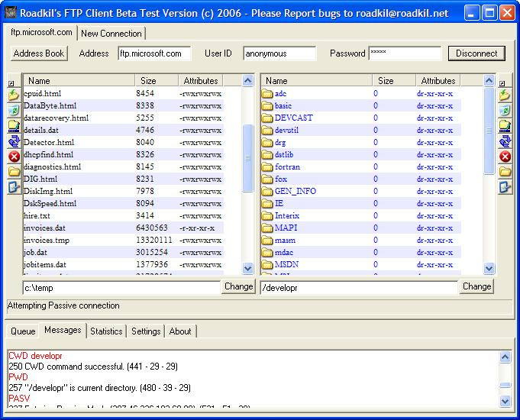Open the Address Book
This screenshot has width=520, height=420.
pos(39,53)
